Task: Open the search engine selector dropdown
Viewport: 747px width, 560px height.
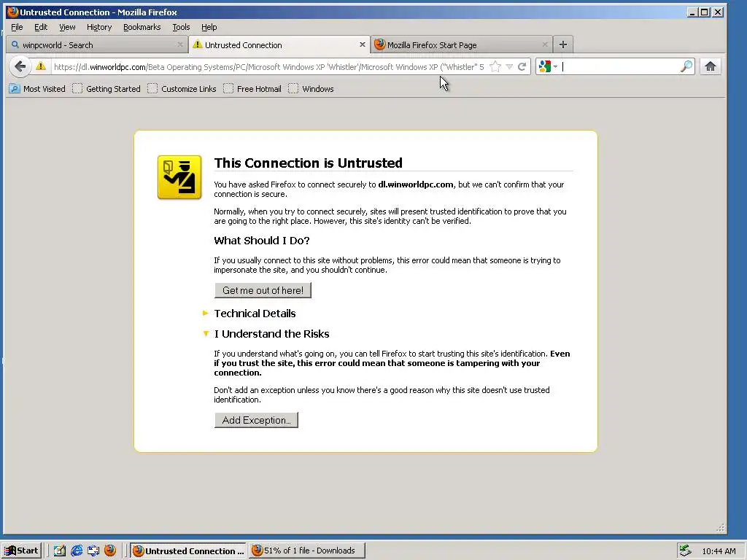Action: pos(548,66)
